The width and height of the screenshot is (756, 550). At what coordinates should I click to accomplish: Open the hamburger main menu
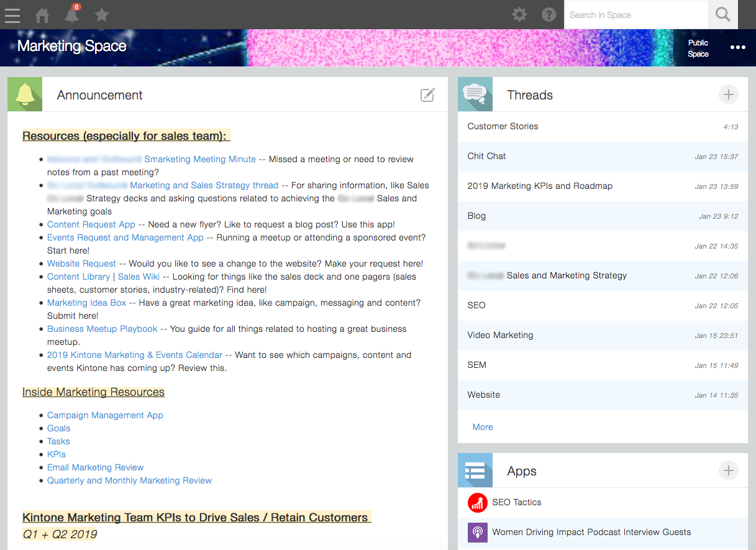click(x=12, y=15)
